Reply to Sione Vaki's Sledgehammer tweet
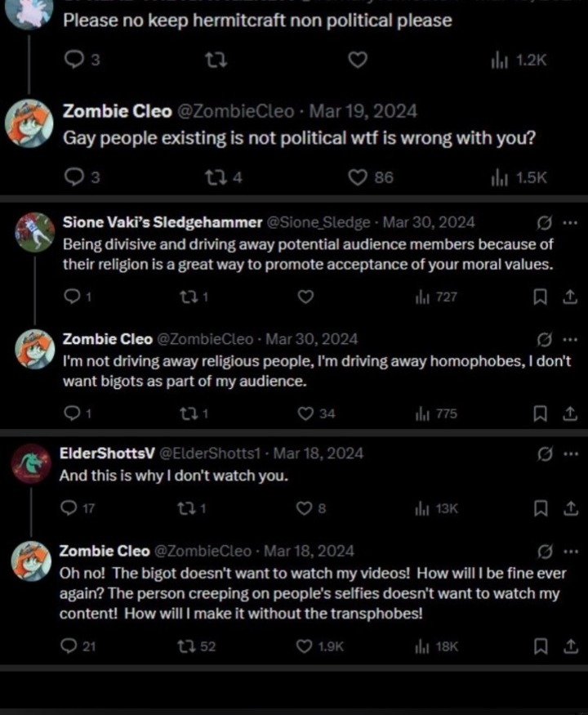This screenshot has height=715, width=588. (73, 297)
